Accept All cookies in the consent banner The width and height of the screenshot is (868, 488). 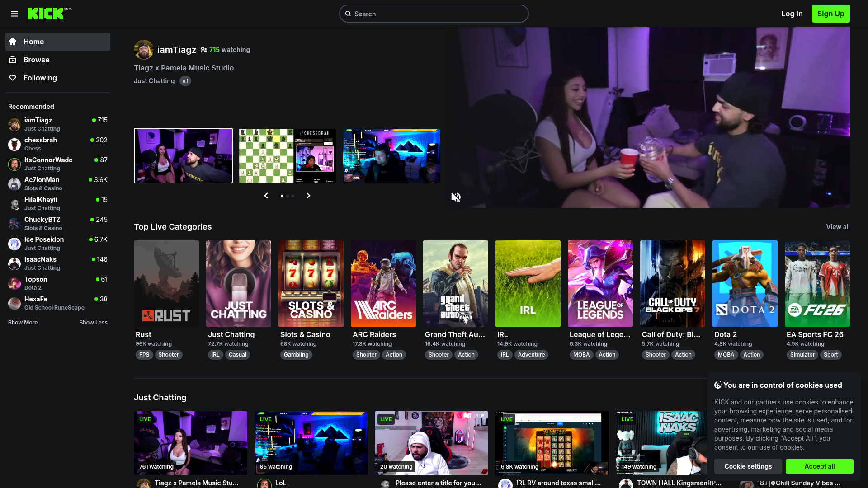point(820,466)
